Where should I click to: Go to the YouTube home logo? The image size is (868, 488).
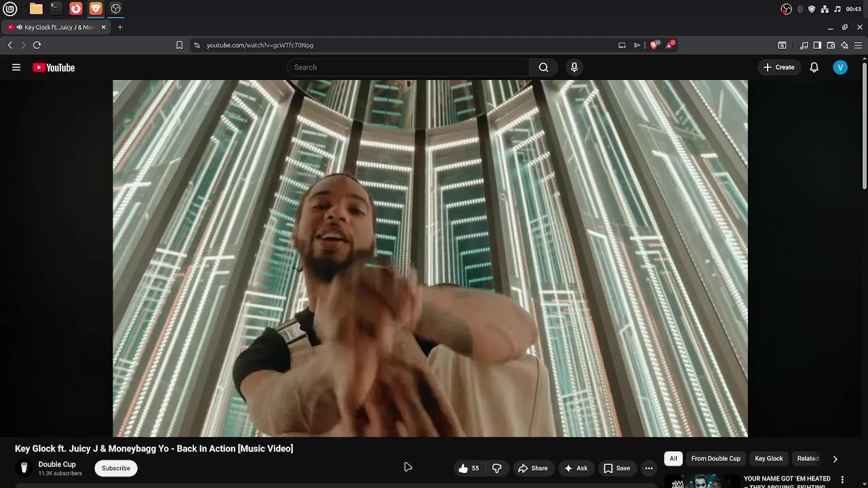click(54, 67)
